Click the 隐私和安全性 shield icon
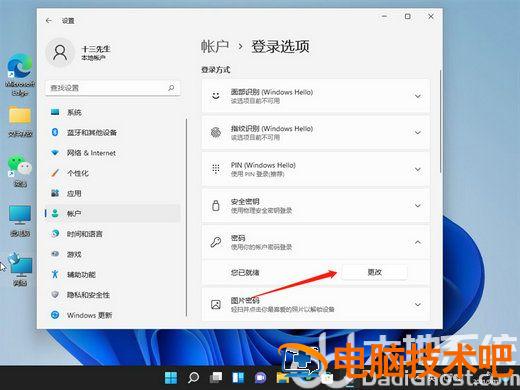 click(55, 295)
